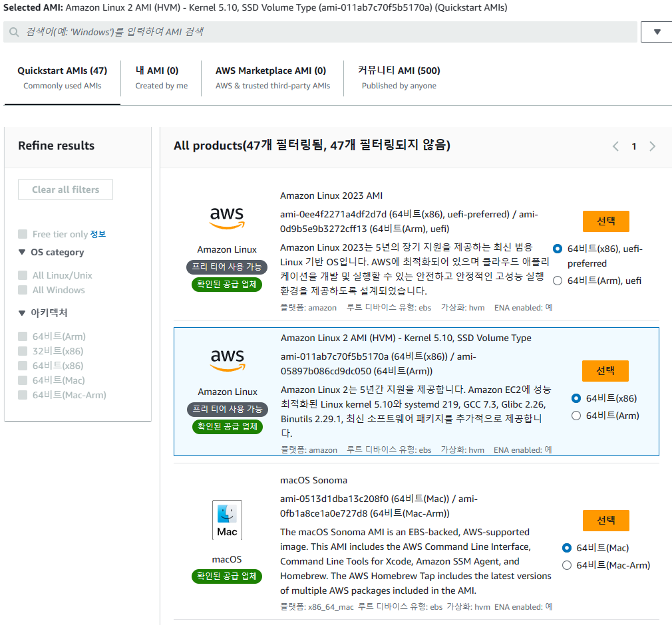The width and height of the screenshot is (672, 625).
Task: Collapse the OS category section
Action: pyautogui.click(x=22, y=252)
